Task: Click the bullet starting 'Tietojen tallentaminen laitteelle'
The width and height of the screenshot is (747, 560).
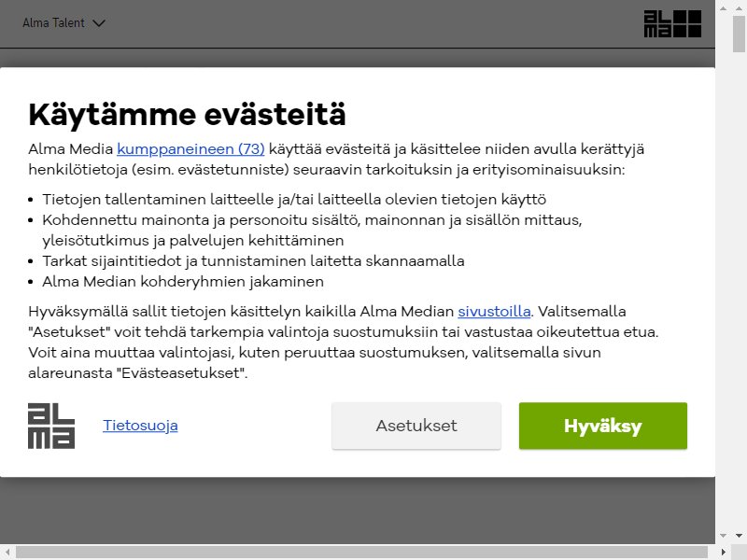Action: pyautogui.click(x=294, y=200)
